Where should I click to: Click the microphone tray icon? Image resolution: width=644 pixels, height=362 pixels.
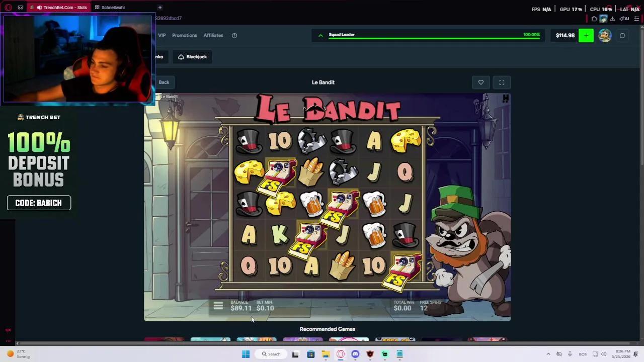(571, 354)
